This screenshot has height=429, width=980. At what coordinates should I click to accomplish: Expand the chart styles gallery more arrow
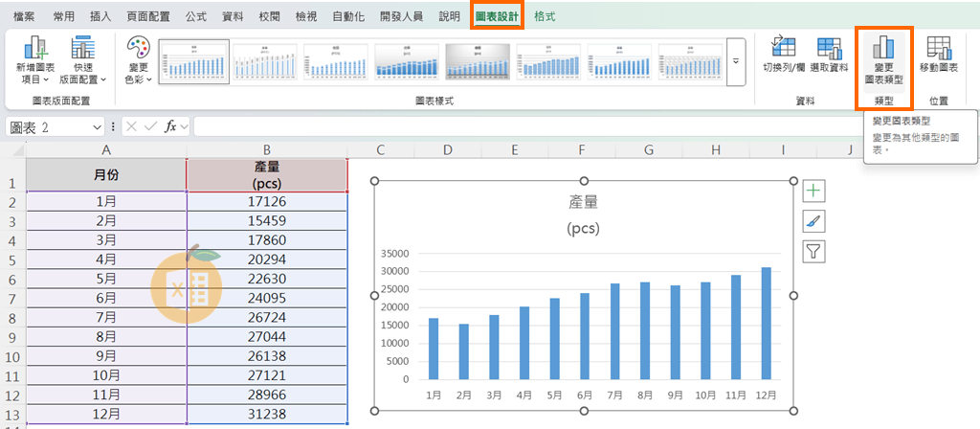tap(736, 60)
